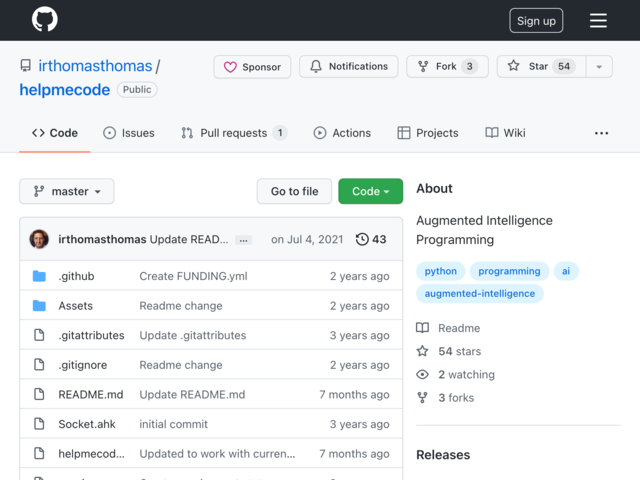Image resolution: width=640 pixels, height=480 pixels.
Task: Click the fork icon beside 3 forks
Action: [x=422, y=398]
